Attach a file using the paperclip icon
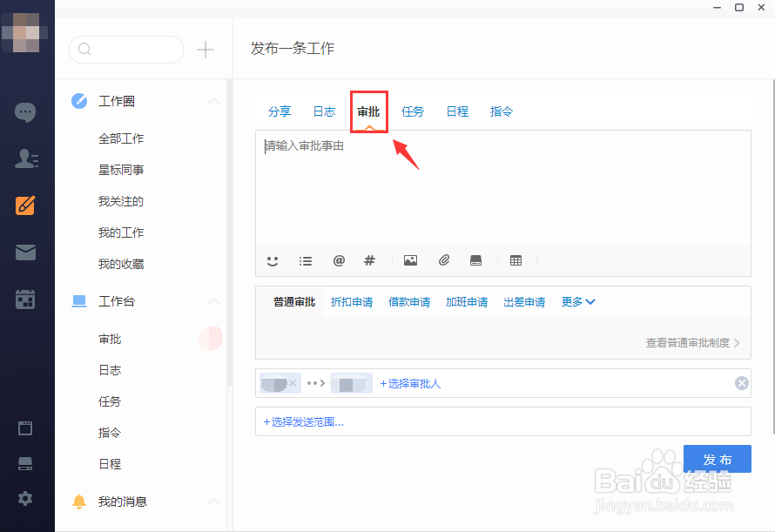The width and height of the screenshot is (775, 532). 444,260
